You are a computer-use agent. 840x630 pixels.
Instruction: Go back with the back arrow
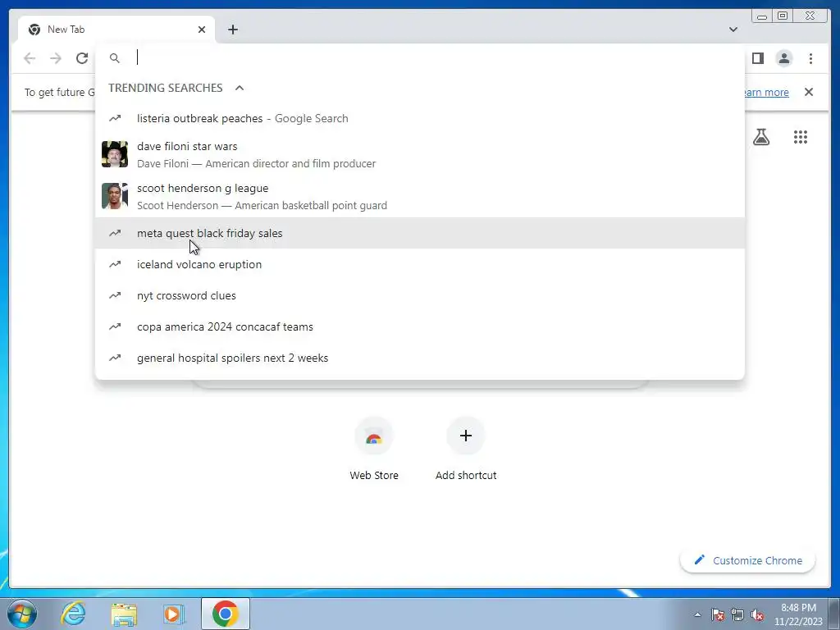coord(30,58)
